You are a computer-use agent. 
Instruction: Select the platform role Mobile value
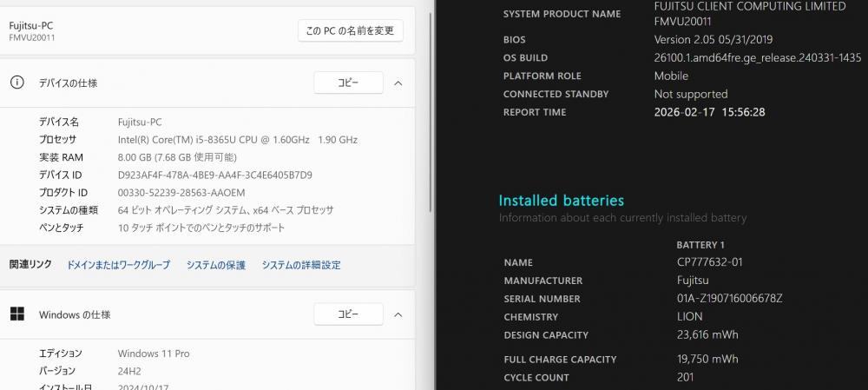(x=672, y=76)
